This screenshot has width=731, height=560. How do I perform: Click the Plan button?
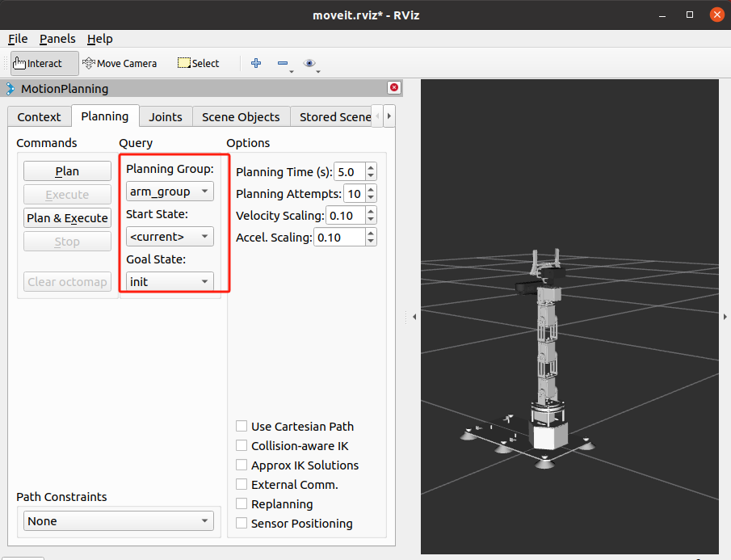(x=67, y=171)
